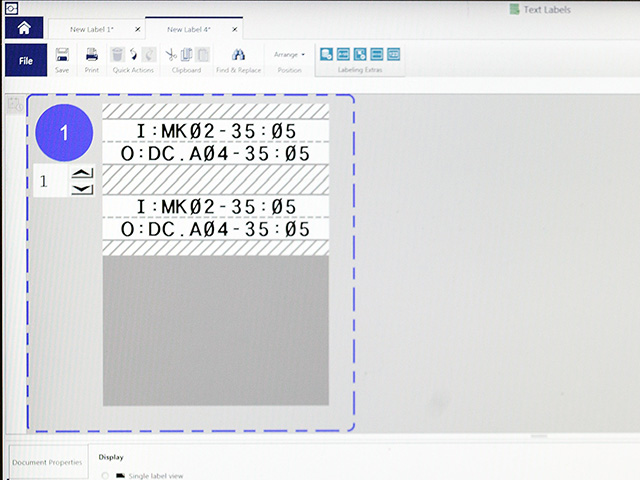Paste from the clipboard

tap(203, 54)
